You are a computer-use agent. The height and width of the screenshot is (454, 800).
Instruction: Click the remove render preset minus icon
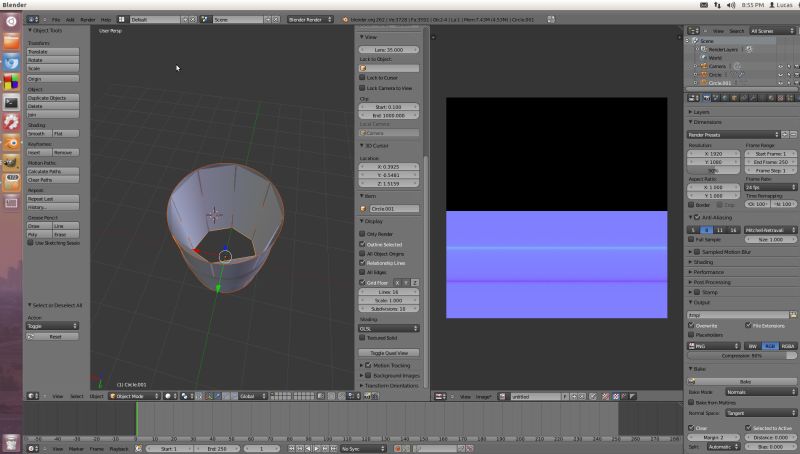point(793,135)
